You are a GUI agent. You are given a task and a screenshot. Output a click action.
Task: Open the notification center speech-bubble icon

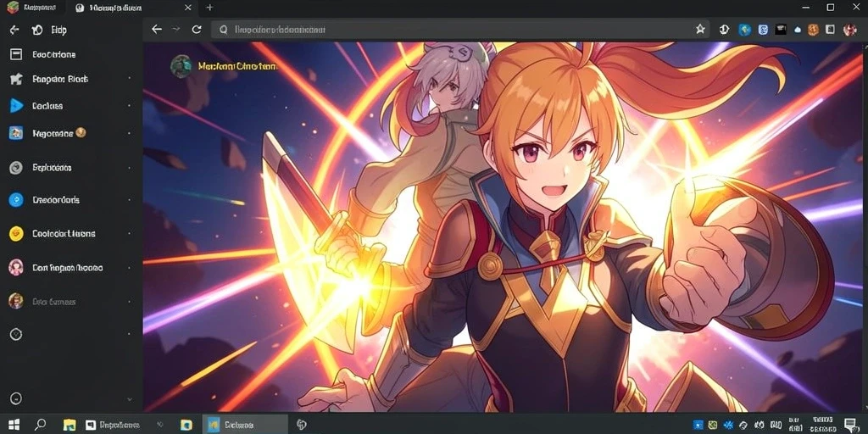tap(849, 425)
